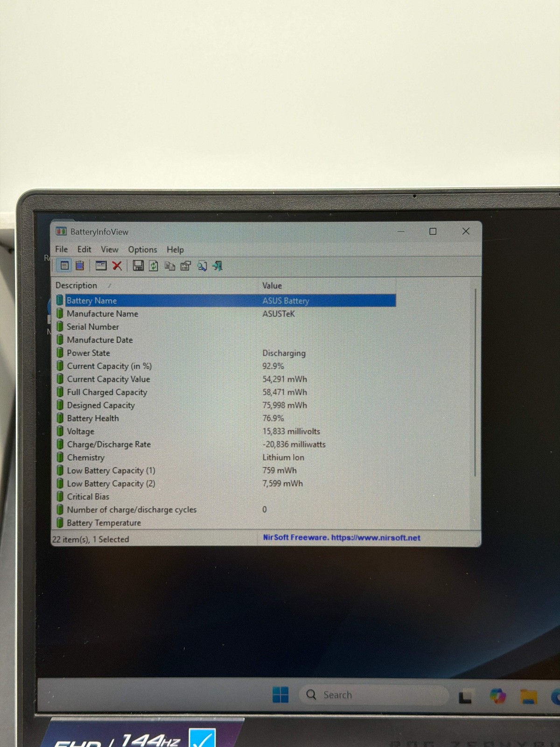Screen dimensions: 560x747
Task: Click the green Refresh toolbar icon
Action: click(154, 266)
